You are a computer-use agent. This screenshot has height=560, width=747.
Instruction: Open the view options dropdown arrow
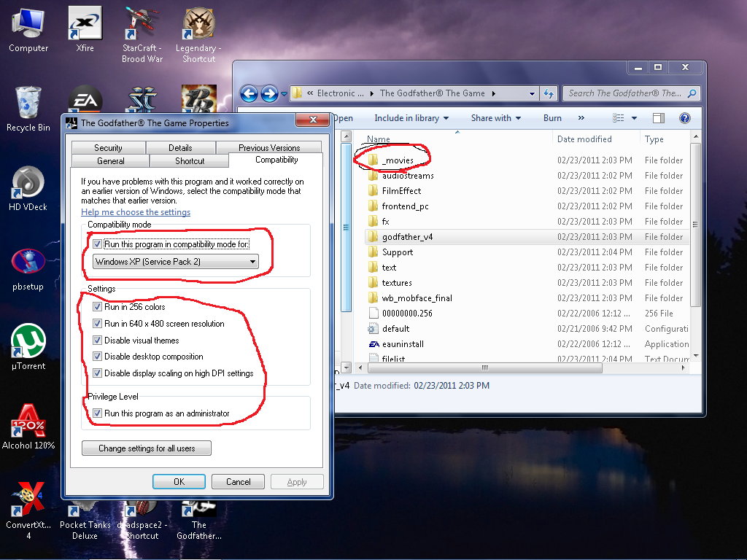[634, 118]
